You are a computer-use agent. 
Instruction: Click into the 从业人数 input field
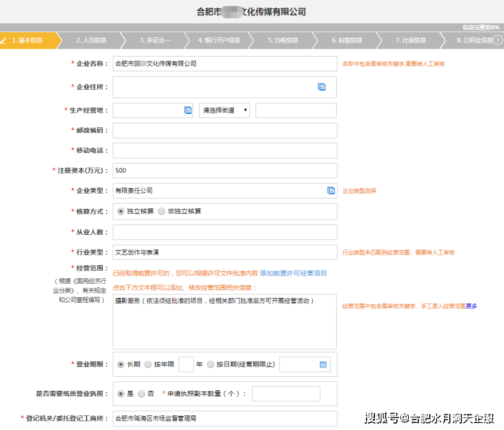coord(225,232)
